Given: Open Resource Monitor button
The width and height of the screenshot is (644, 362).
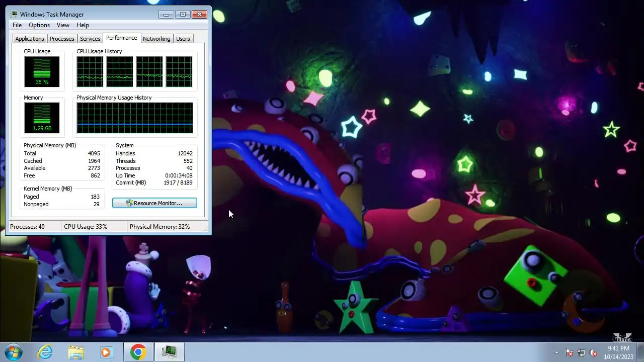Looking at the screenshot, I should click(x=154, y=203).
